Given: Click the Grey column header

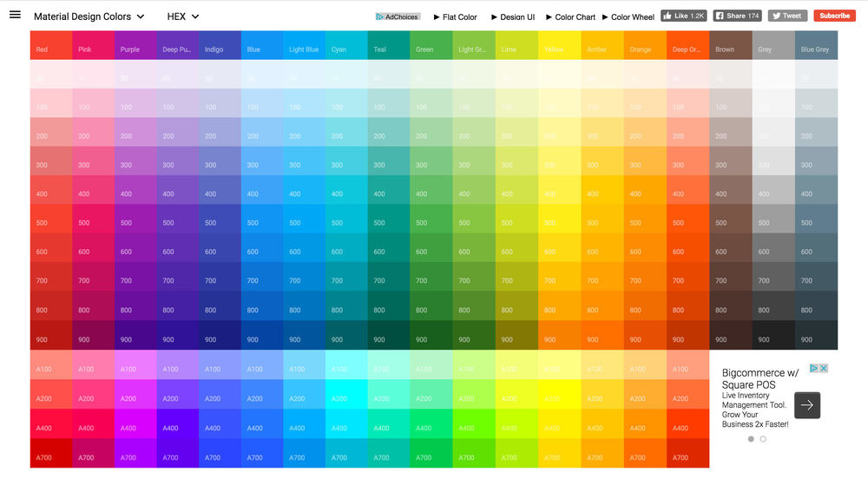Looking at the screenshot, I should pos(773,45).
